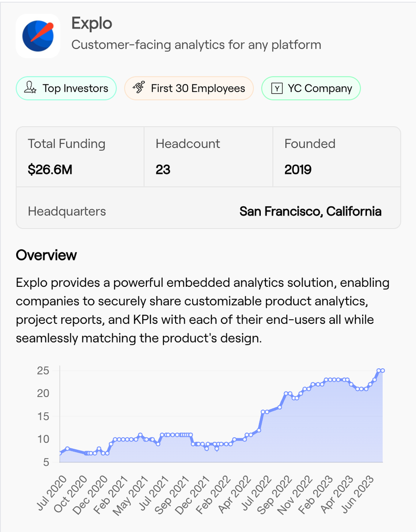416x532 pixels.
Task: Click the Jul 2022 x-axis label
Action: click(256, 493)
